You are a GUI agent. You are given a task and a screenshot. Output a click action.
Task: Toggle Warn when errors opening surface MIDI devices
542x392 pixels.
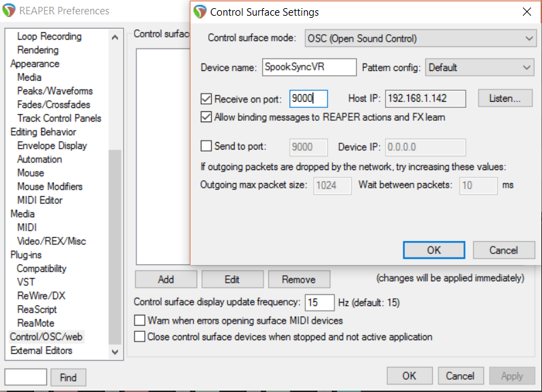click(140, 320)
